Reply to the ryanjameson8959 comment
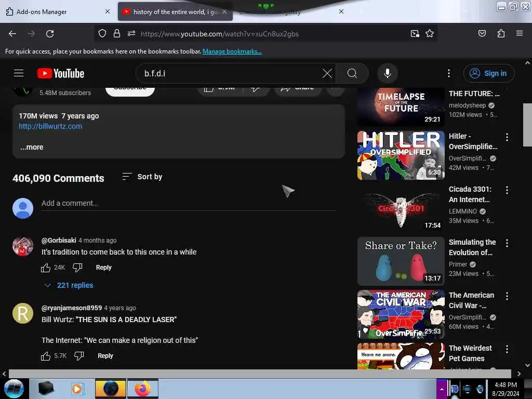 click(105, 356)
